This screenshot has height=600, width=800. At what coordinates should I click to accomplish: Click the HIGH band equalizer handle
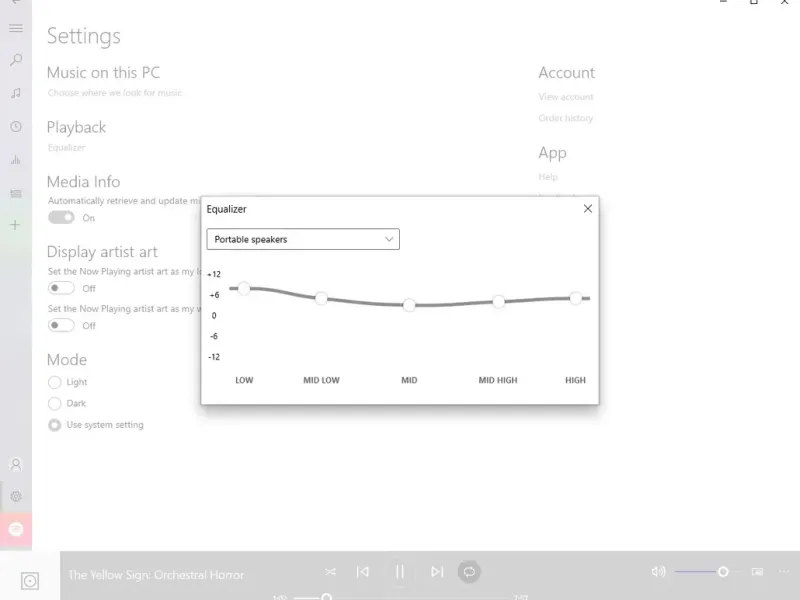576,298
